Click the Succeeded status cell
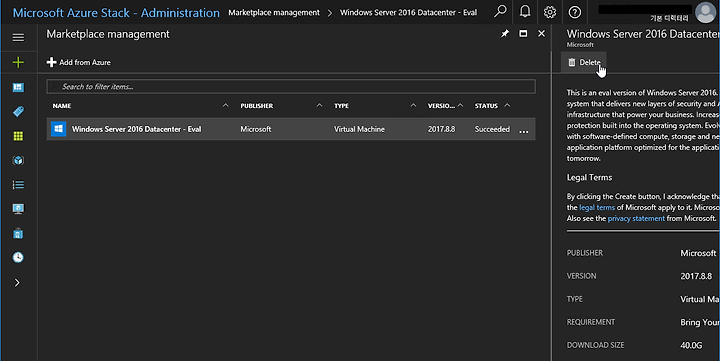 click(x=492, y=129)
